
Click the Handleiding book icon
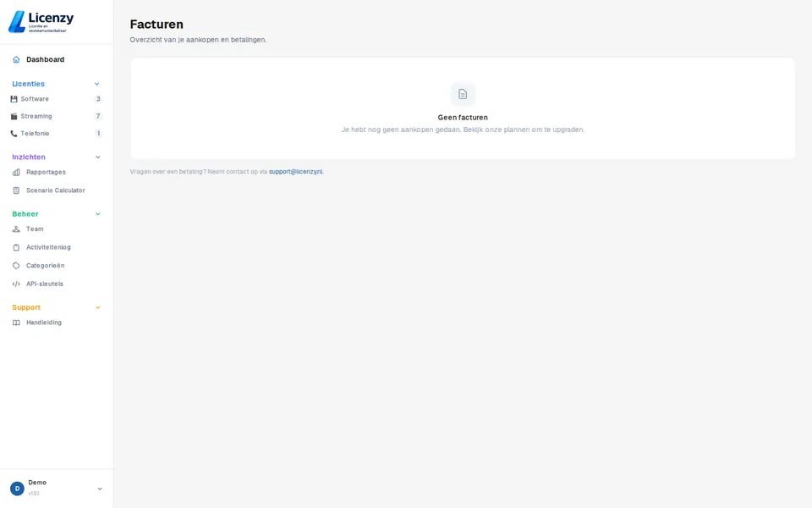pyautogui.click(x=16, y=323)
